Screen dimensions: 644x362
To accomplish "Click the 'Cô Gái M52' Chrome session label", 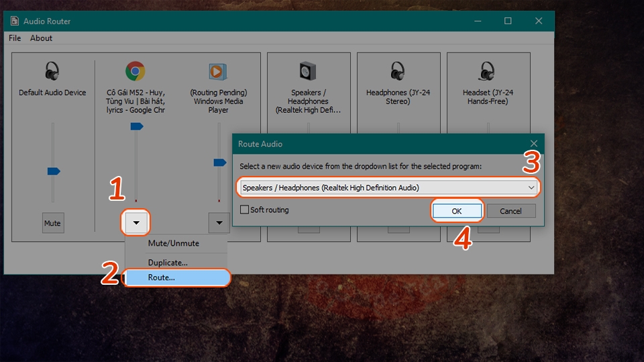I will [136, 101].
